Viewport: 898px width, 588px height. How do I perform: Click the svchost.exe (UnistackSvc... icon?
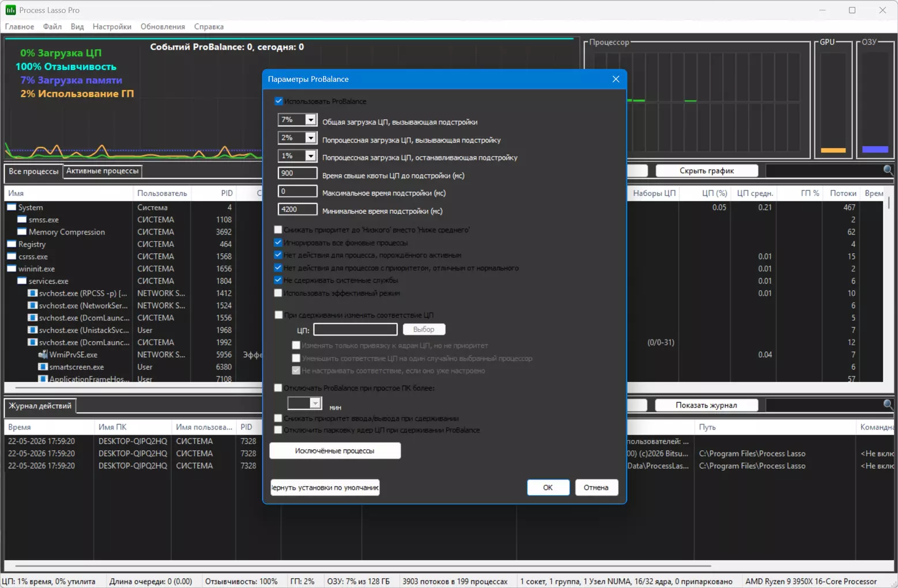[x=33, y=330]
